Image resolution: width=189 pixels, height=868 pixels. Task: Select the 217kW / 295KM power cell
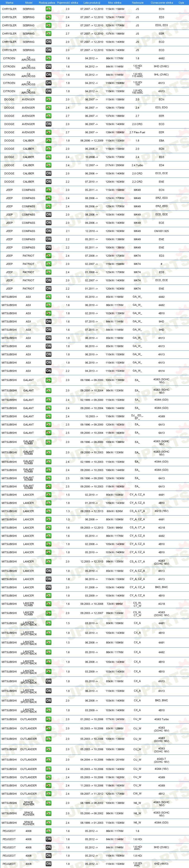(x=115, y=165)
